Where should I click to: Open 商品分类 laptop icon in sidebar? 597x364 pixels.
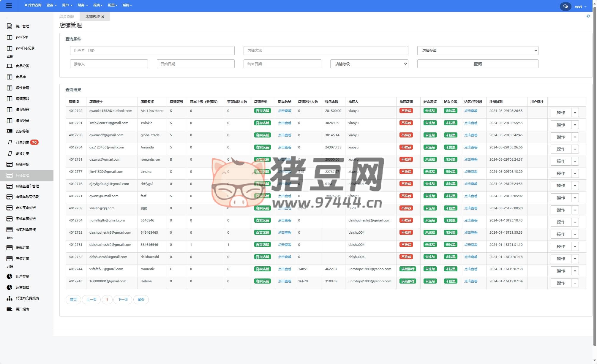[10, 66]
